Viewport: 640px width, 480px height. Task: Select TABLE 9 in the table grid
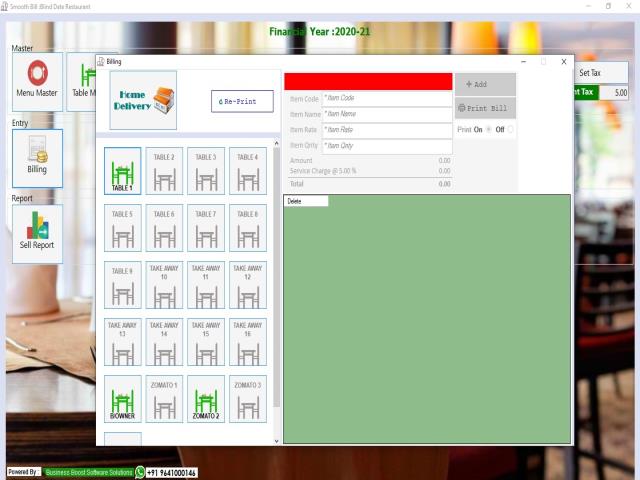point(122,285)
